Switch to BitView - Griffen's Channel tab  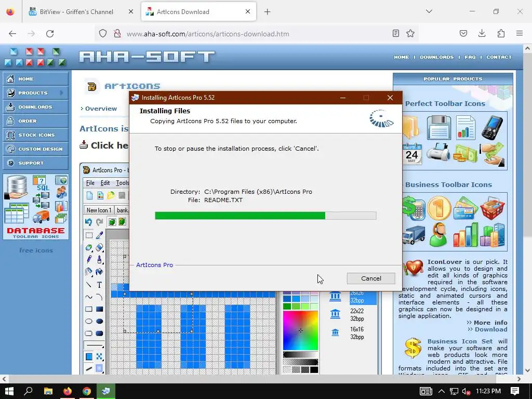coord(76,12)
